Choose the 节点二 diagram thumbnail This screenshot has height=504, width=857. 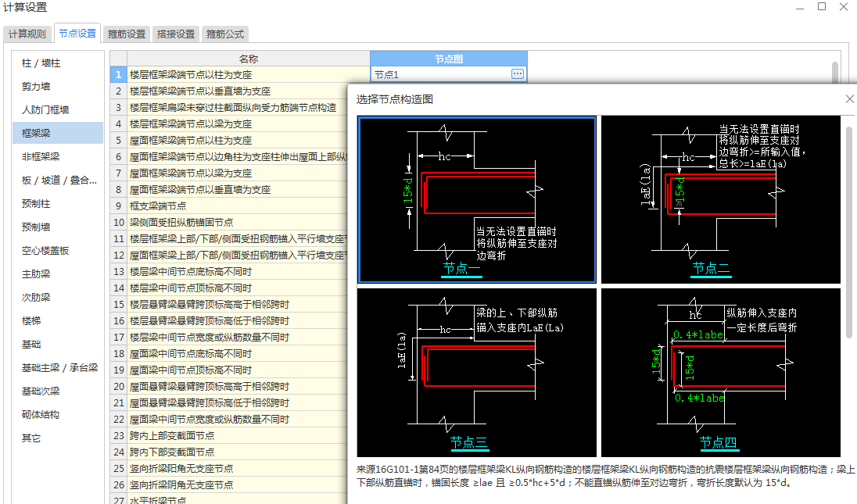(720, 199)
